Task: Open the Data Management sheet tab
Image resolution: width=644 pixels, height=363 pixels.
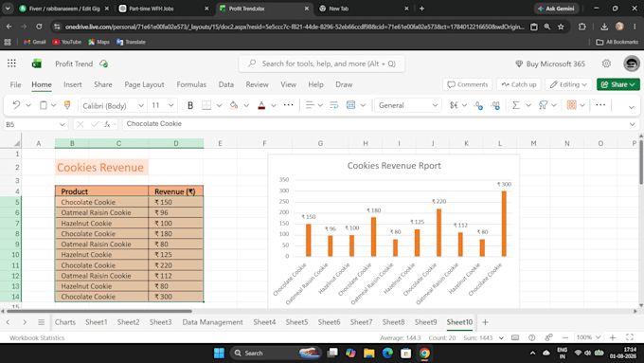Action: pos(212,322)
